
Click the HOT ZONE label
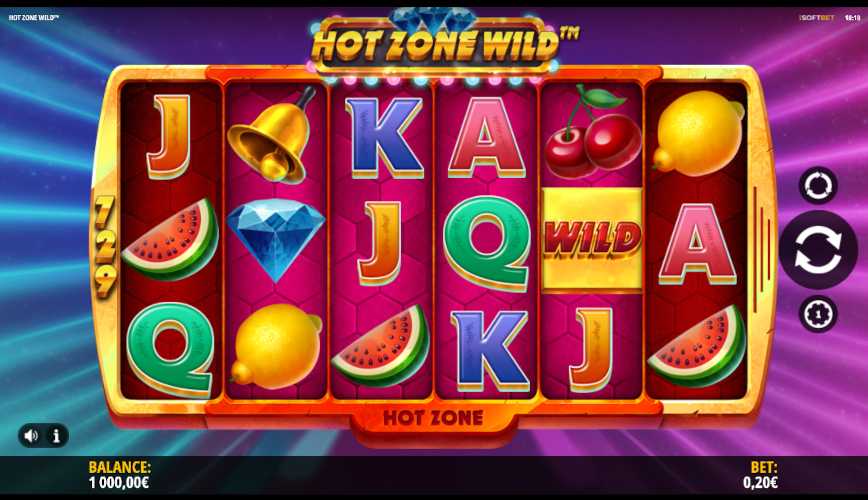click(433, 418)
